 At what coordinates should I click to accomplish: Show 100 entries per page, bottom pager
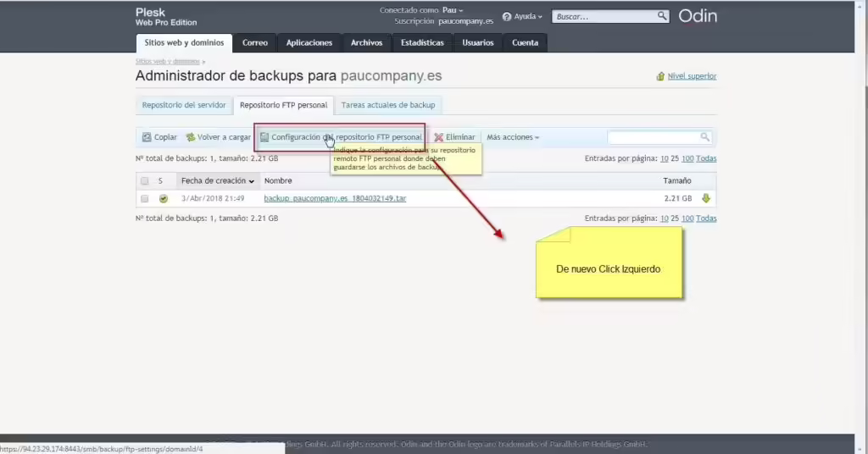(x=687, y=219)
